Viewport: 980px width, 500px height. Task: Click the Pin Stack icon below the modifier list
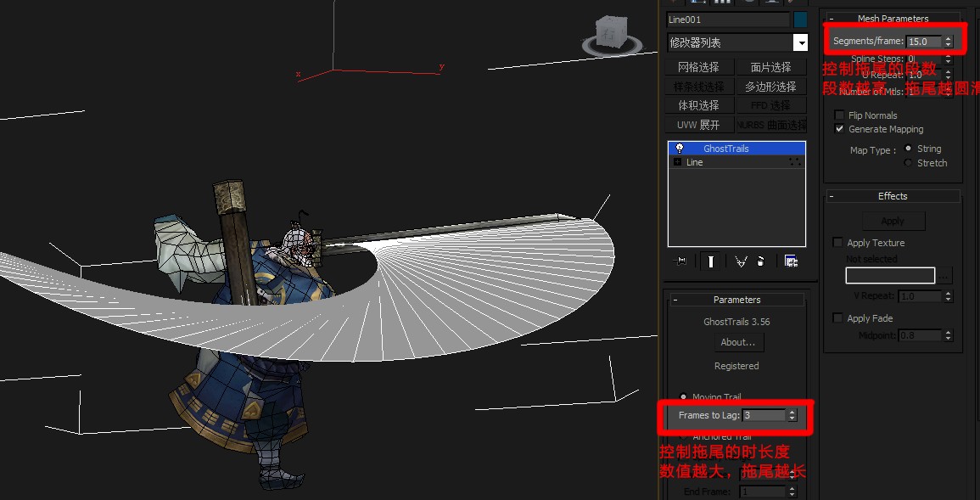point(680,261)
